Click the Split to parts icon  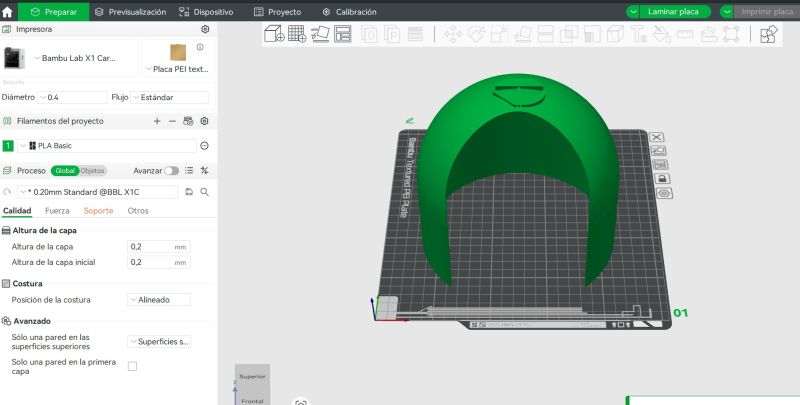pos(392,34)
